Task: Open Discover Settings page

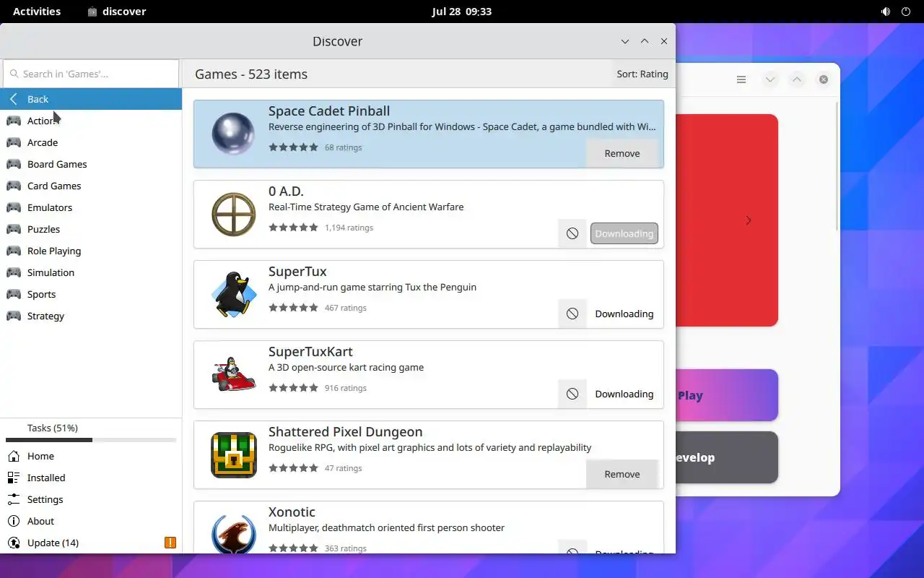Action: [91, 499]
